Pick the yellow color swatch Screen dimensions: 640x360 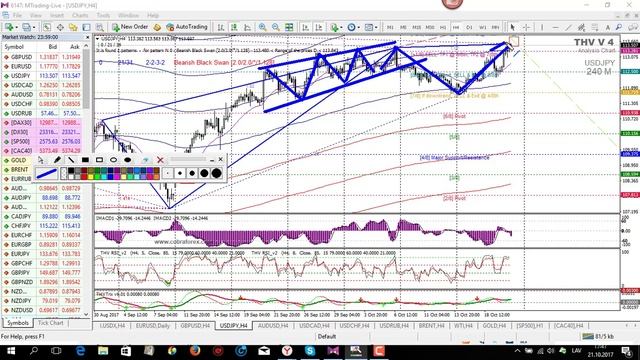point(91,177)
